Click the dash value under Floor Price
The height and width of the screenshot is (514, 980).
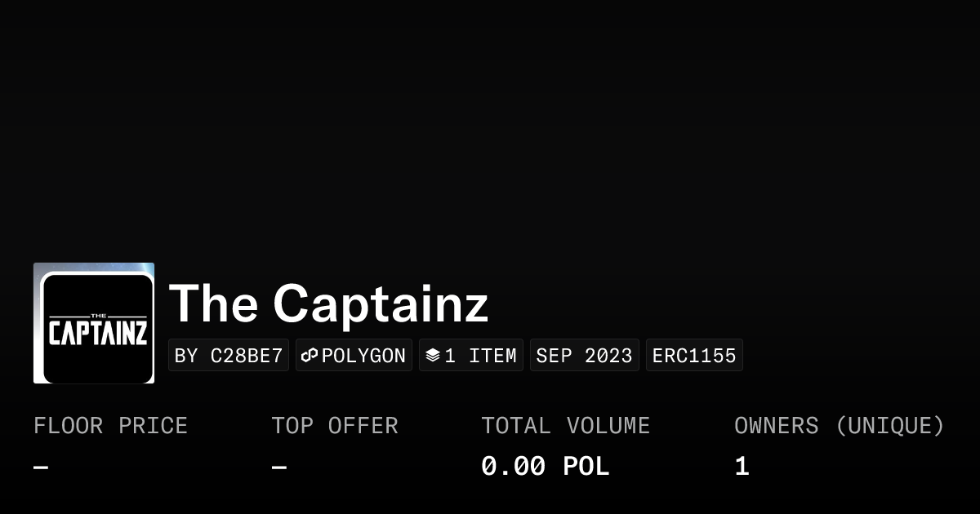[x=41, y=467]
